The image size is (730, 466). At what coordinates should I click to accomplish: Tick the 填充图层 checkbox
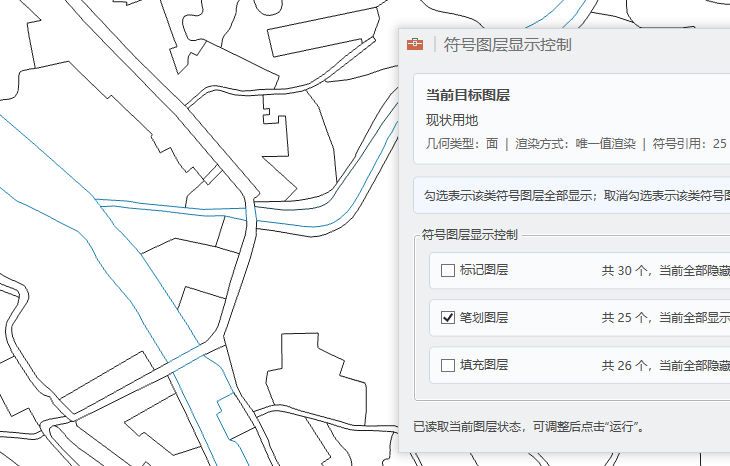[448, 366]
